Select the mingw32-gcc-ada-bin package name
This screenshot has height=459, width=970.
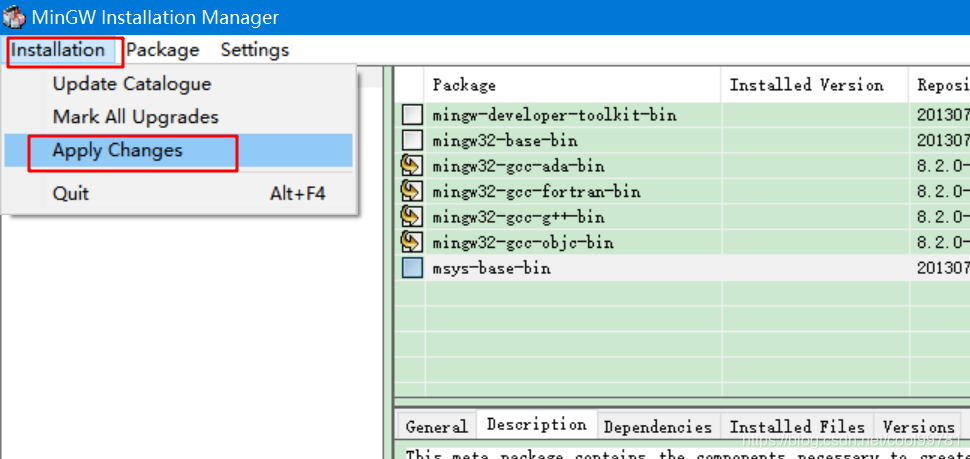coord(518,166)
